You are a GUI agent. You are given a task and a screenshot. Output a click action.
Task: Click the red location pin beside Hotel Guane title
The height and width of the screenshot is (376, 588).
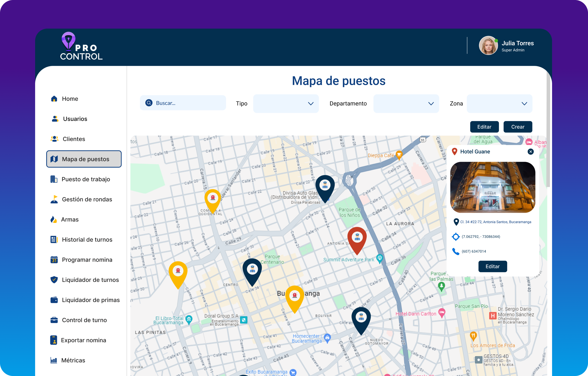tap(454, 152)
